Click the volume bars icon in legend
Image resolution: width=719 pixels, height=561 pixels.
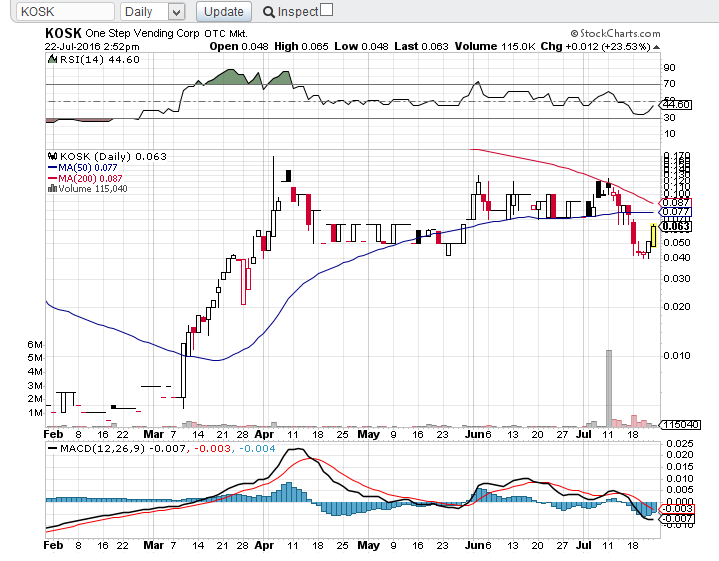[x=52, y=188]
